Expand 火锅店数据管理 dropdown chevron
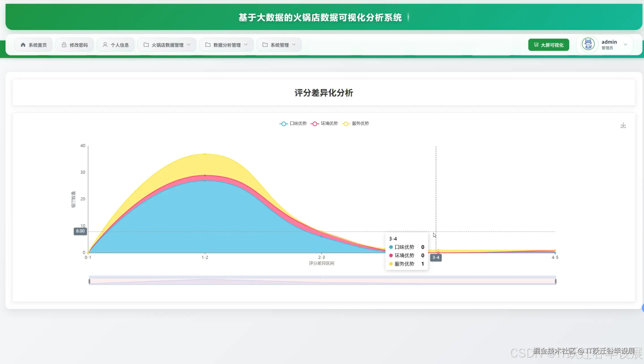 tap(189, 45)
